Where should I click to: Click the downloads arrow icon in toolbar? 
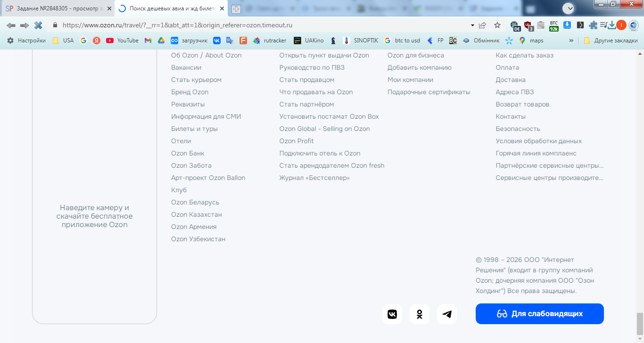click(612, 25)
